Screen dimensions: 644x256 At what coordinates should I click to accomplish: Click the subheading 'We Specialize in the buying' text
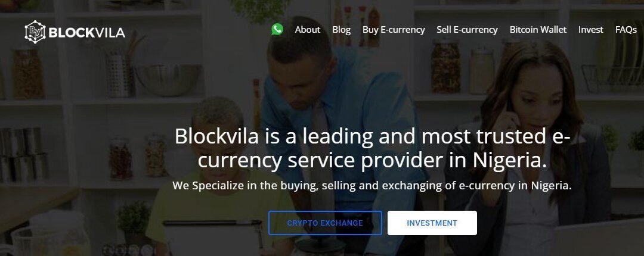tap(372, 185)
